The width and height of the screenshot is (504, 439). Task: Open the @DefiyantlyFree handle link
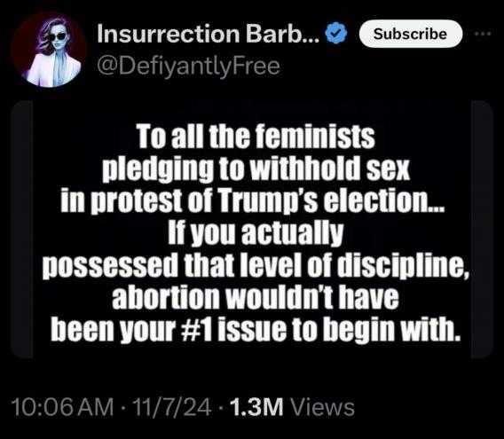point(188,67)
